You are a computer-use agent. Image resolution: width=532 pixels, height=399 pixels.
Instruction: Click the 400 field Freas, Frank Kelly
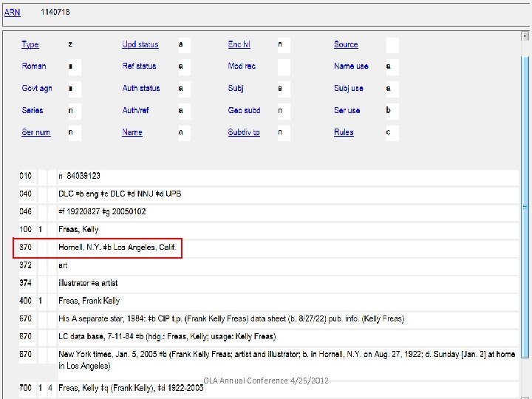[89, 301]
